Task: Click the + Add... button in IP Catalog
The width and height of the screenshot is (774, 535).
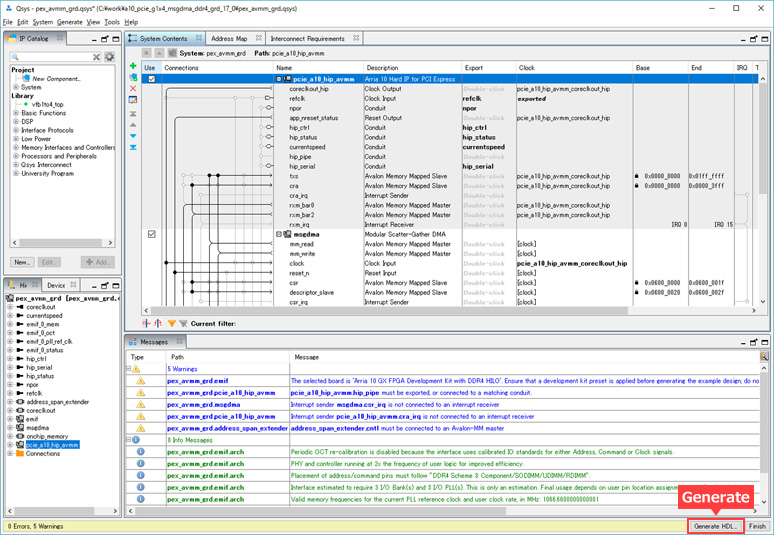Action: pyautogui.click(x=98, y=262)
